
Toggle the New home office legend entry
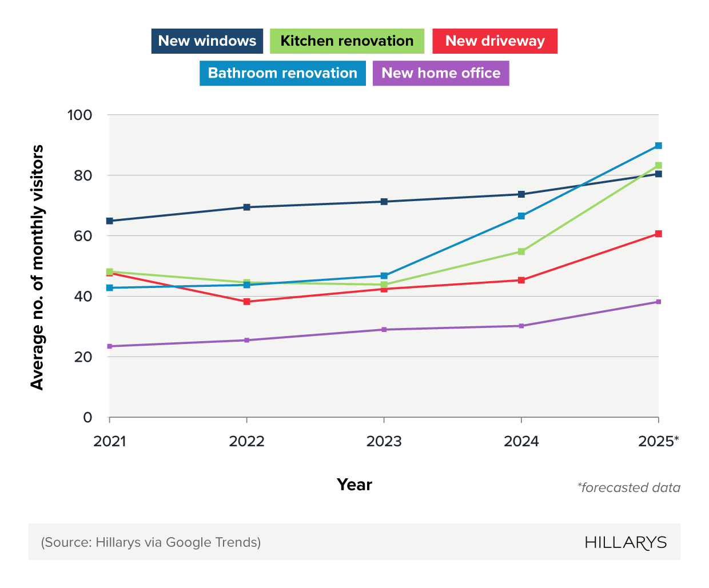[x=441, y=73]
